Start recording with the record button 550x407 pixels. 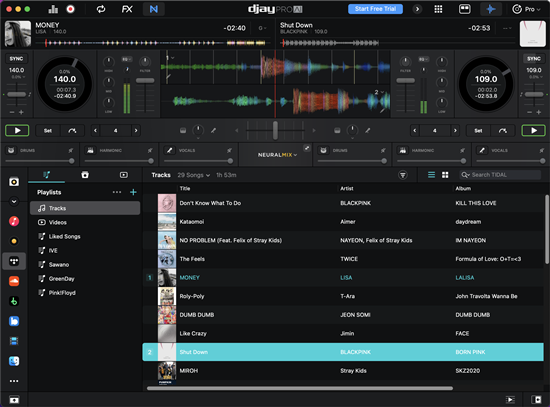[x=71, y=9]
